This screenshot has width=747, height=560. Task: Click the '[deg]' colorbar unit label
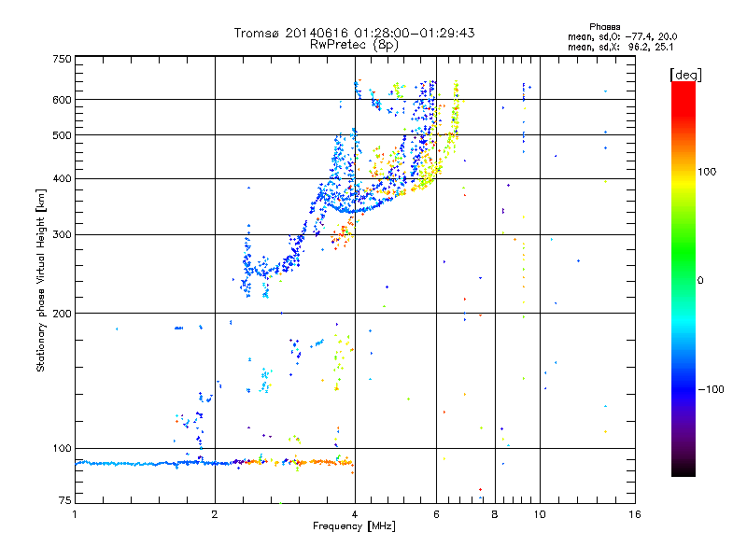pyautogui.click(x=685, y=75)
